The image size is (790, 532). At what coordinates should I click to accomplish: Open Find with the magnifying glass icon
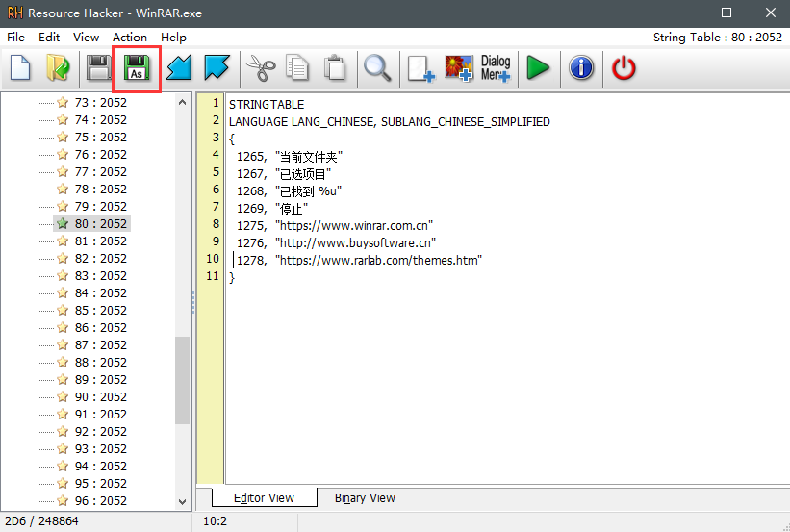point(376,68)
